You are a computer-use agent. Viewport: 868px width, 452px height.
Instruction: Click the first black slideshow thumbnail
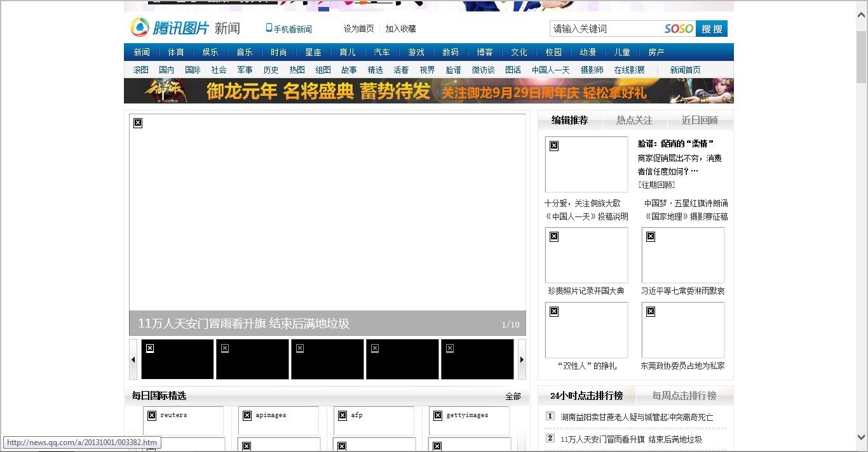(177, 359)
